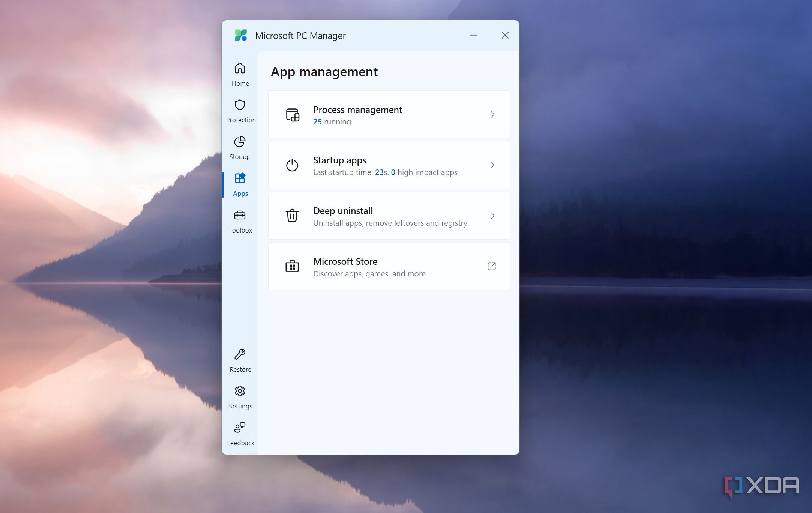Click 'Last startup time' status text

pyautogui.click(x=385, y=172)
